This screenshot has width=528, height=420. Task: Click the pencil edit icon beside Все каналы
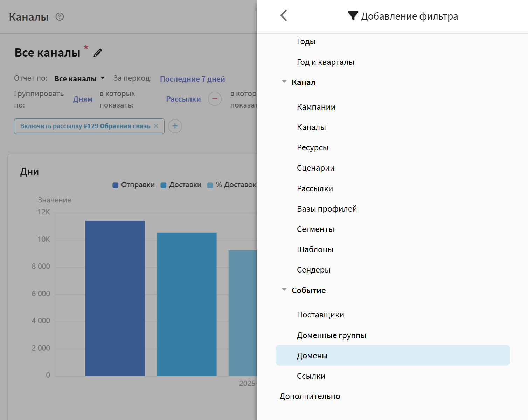pyautogui.click(x=98, y=53)
